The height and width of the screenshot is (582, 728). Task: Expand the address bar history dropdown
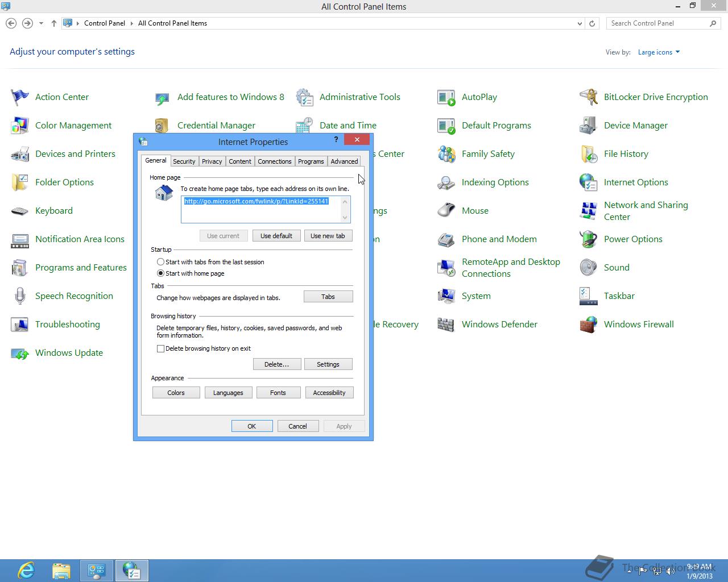point(580,23)
